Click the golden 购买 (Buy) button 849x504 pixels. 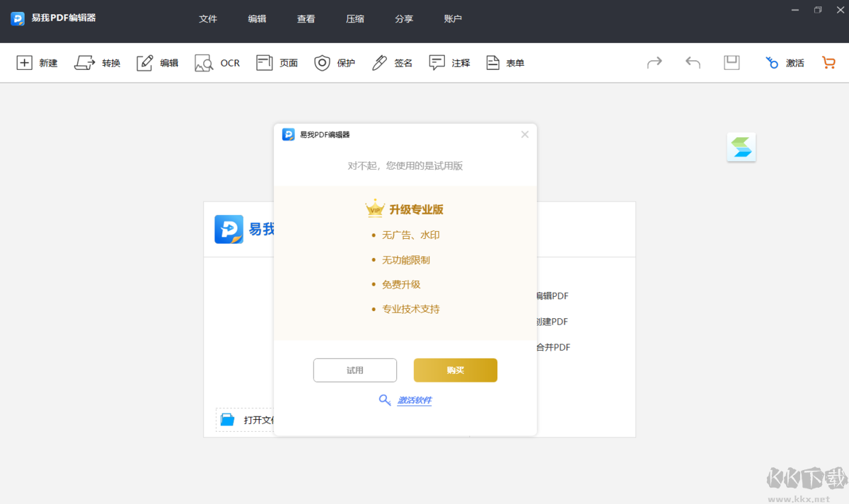click(x=455, y=370)
